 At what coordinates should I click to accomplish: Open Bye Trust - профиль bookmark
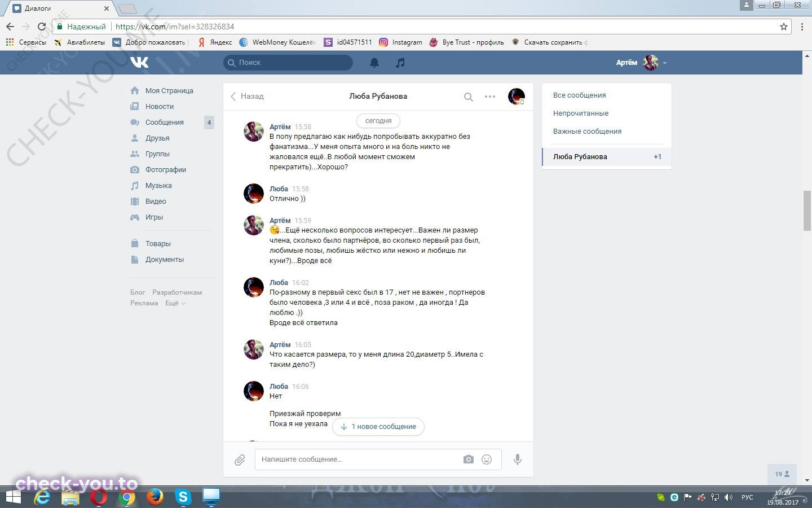(466, 42)
